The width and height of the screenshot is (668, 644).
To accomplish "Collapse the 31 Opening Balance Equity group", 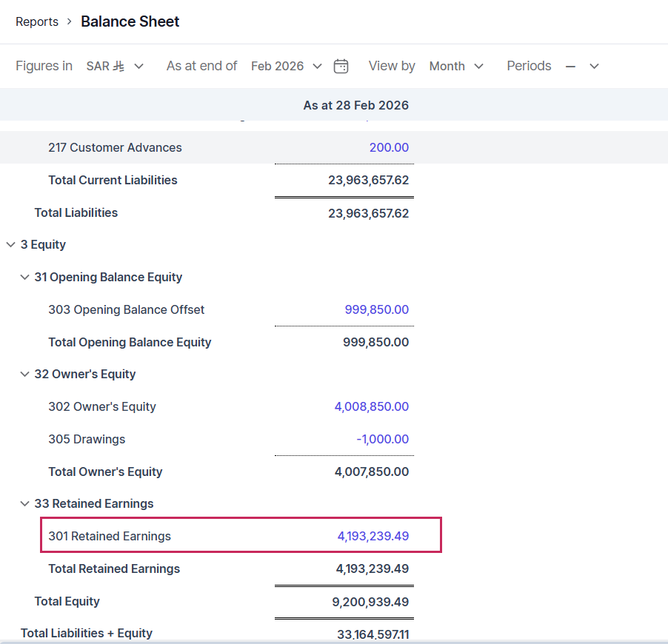I will tap(25, 277).
